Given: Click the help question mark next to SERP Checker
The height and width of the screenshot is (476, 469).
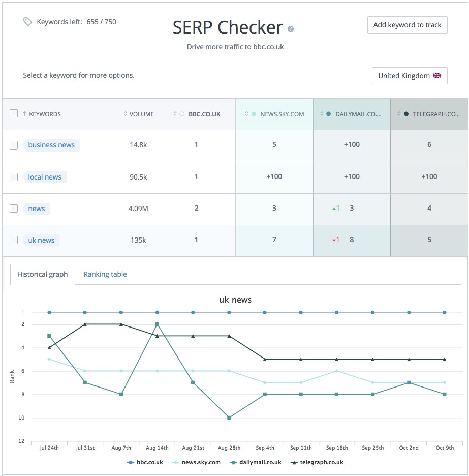Looking at the screenshot, I should [291, 29].
